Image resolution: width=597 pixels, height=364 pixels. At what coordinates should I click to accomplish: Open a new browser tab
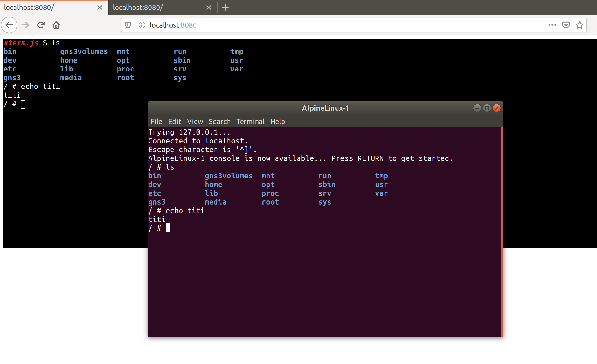coord(225,8)
